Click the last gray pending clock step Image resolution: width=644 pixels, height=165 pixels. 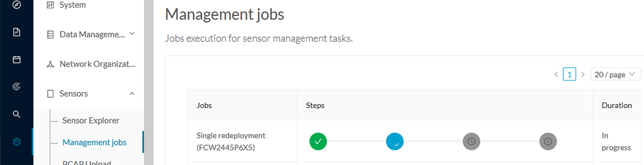(548, 141)
